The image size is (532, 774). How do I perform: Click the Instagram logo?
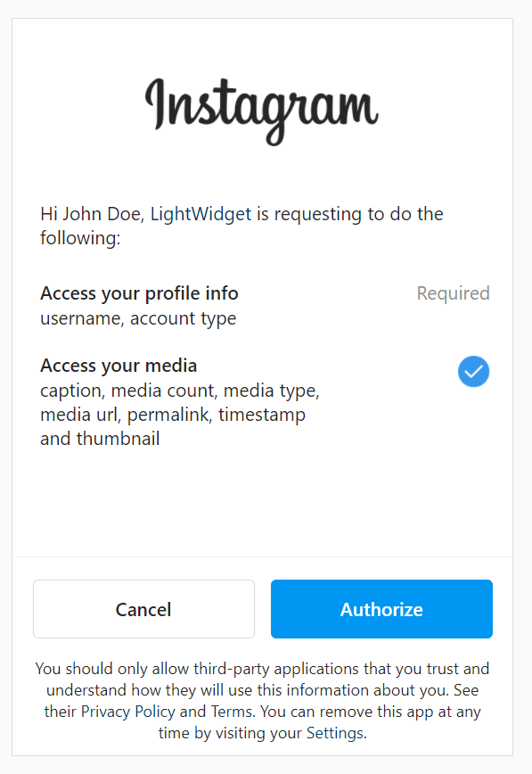pyautogui.click(x=262, y=111)
